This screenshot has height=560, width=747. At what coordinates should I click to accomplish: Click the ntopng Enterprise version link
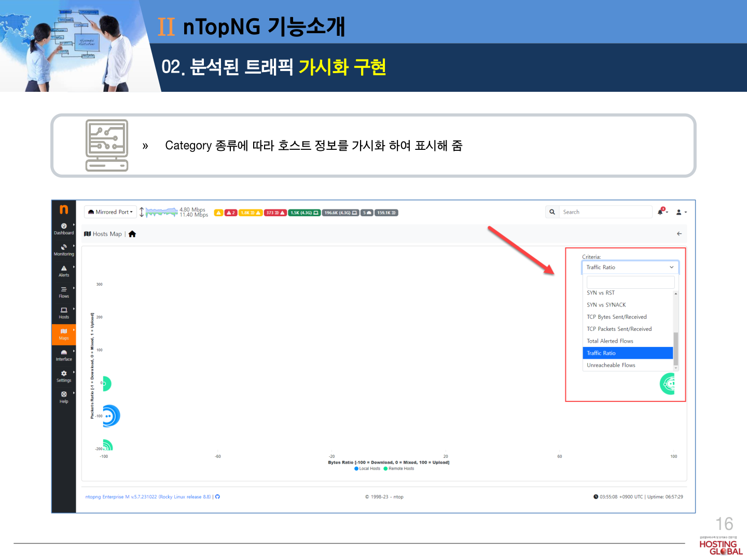coord(148,497)
